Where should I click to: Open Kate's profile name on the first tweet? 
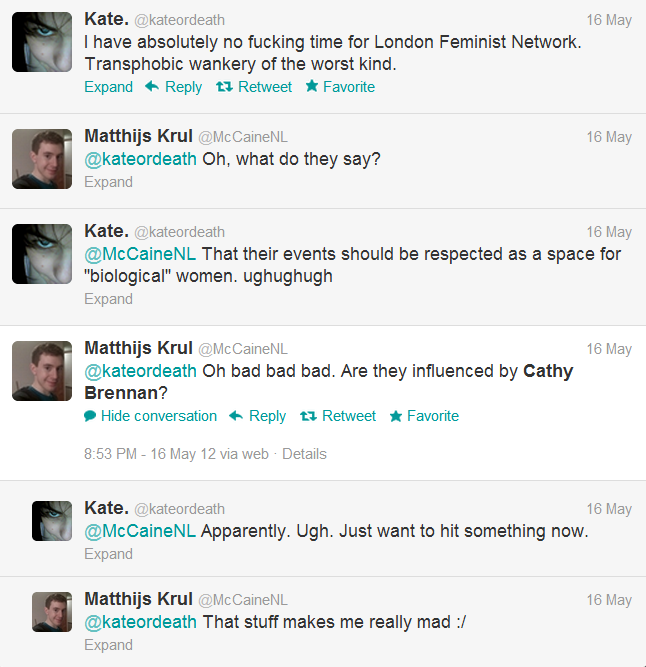click(x=106, y=20)
